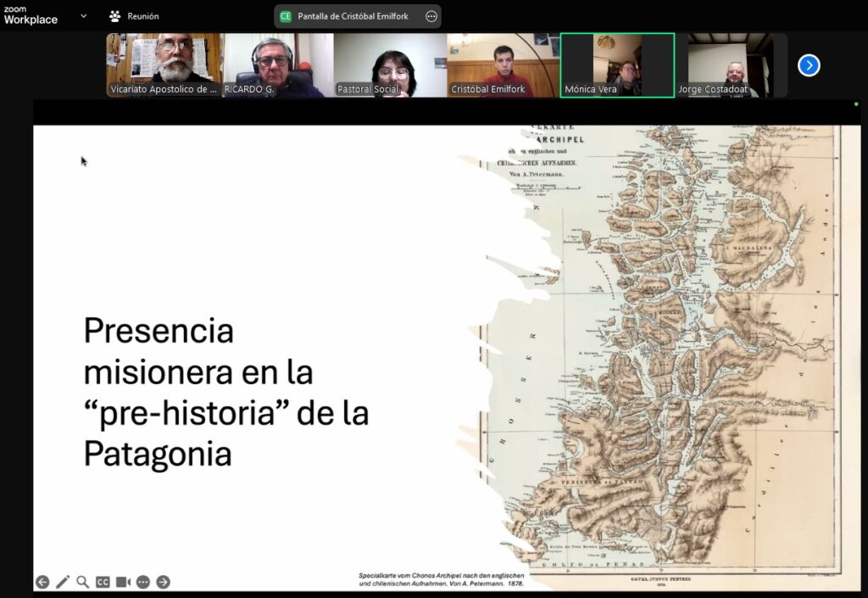Toggle the slideshow camera icon
Image resolution: width=868 pixels, height=598 pixels.
123,582
